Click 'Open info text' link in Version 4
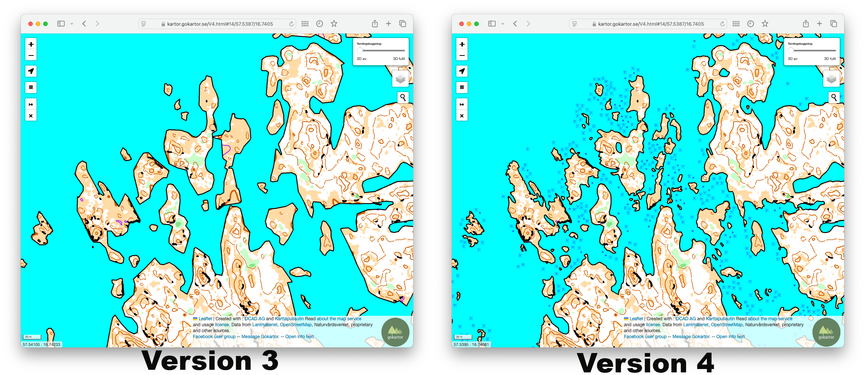Viewport: 868px width, 375px height. coord(731,337)
